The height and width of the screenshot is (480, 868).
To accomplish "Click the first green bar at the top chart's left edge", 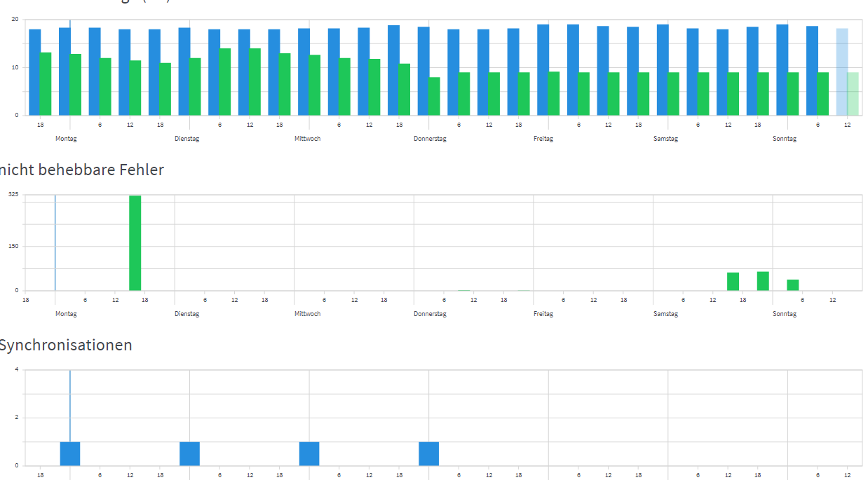I will pyautogui.click(x=46, y=84).
